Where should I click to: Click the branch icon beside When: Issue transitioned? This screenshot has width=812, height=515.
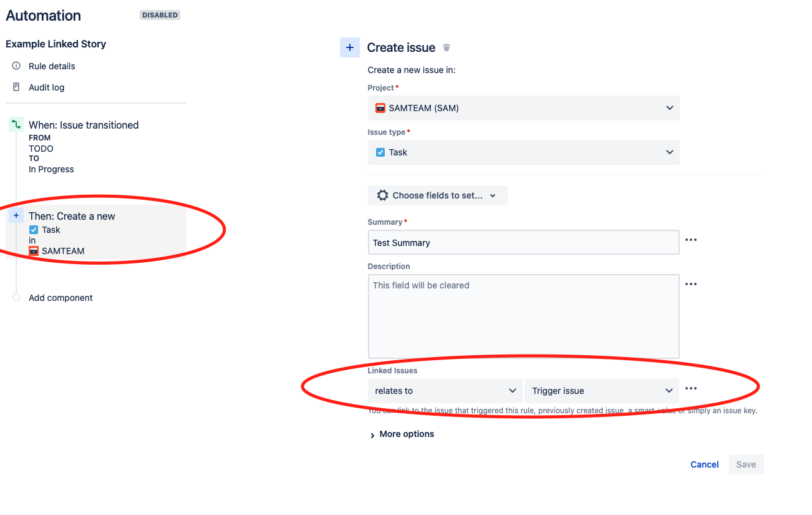click(x=16, y=124)
